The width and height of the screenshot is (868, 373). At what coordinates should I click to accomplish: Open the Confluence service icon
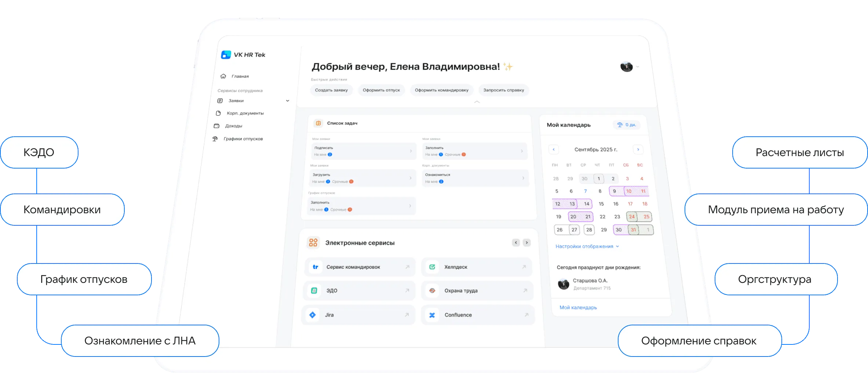[x=432, y=315]
